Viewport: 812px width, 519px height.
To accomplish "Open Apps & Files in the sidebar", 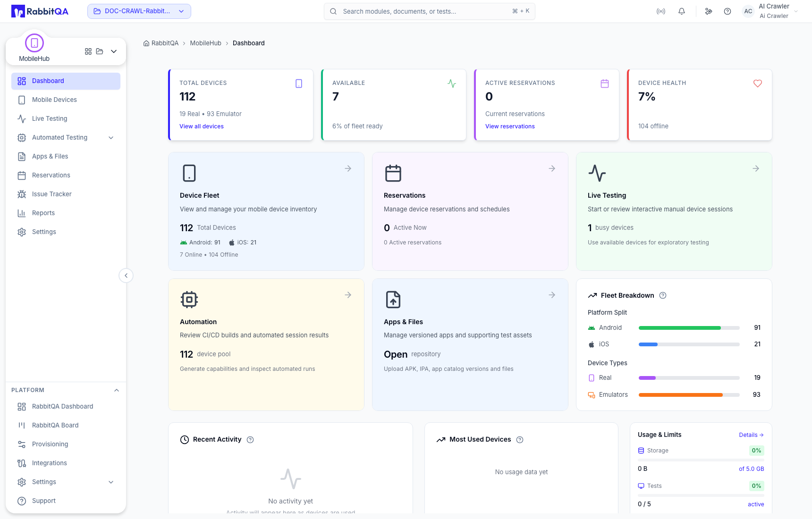I will coord(66,157).
